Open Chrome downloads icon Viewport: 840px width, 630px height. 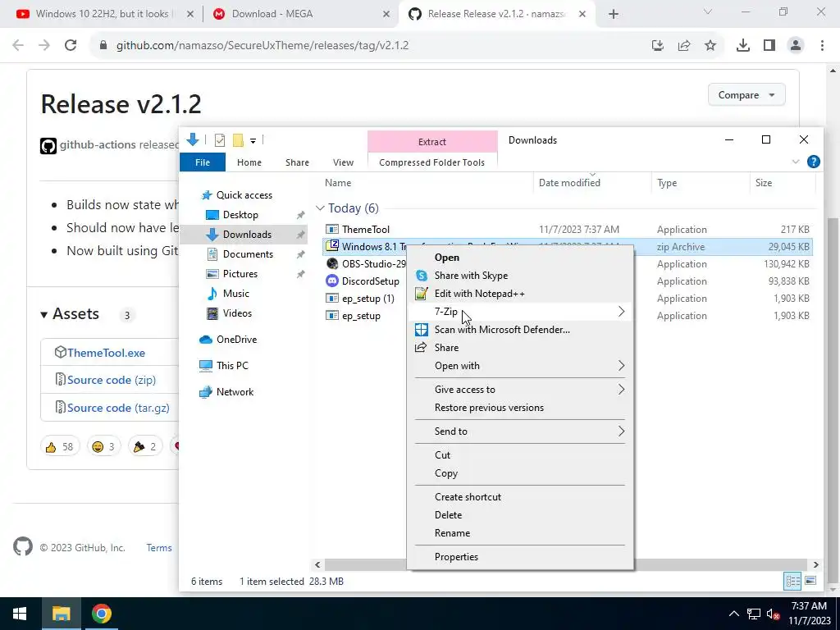(x=742, y=46)
